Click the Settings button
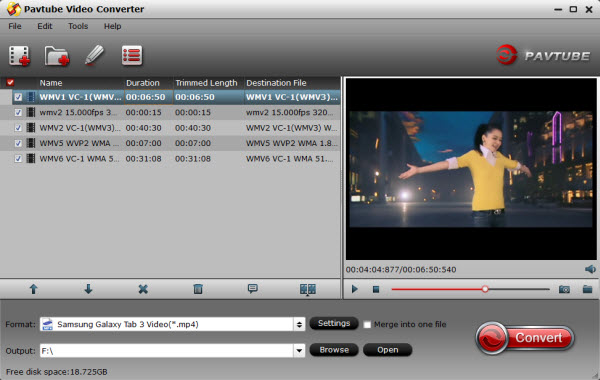The height and width of the screenshot is (380, 600). (334, 323)
